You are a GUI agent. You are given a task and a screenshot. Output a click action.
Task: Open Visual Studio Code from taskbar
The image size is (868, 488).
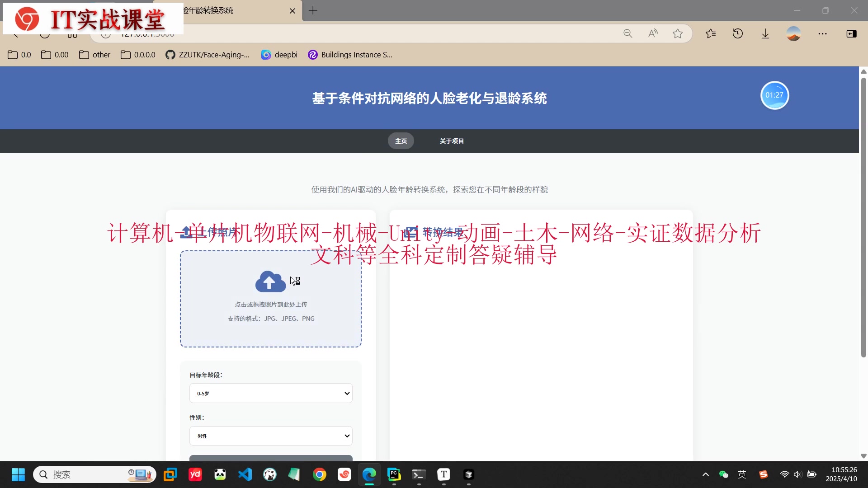245,474
